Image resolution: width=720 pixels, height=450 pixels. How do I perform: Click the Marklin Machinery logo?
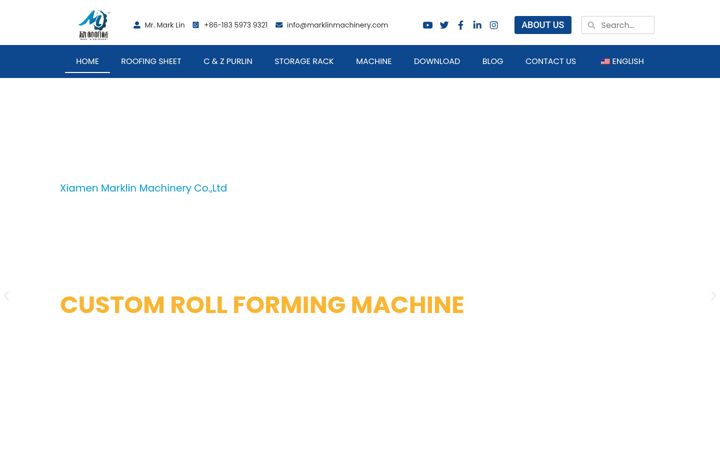tap(94, 25)
